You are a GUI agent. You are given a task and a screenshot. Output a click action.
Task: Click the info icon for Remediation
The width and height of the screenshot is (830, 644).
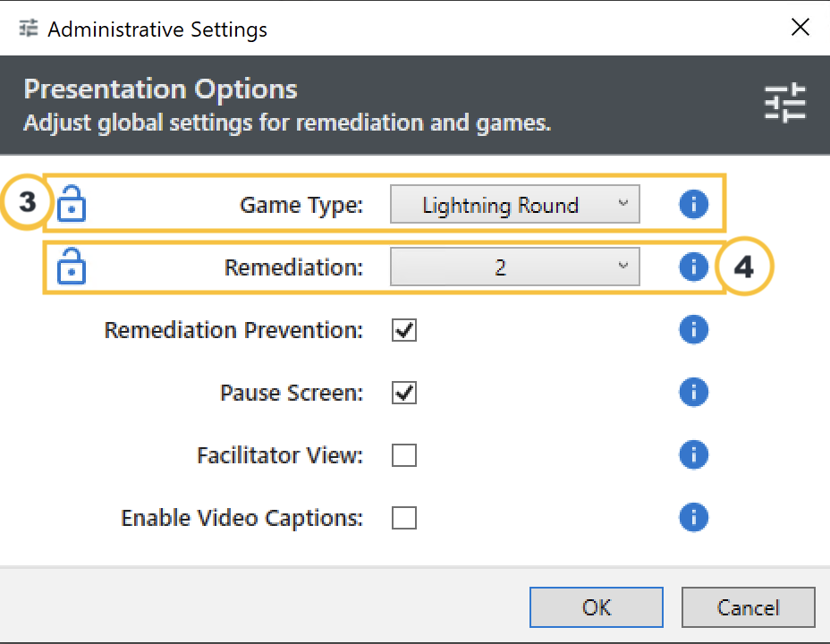(693, 267)
